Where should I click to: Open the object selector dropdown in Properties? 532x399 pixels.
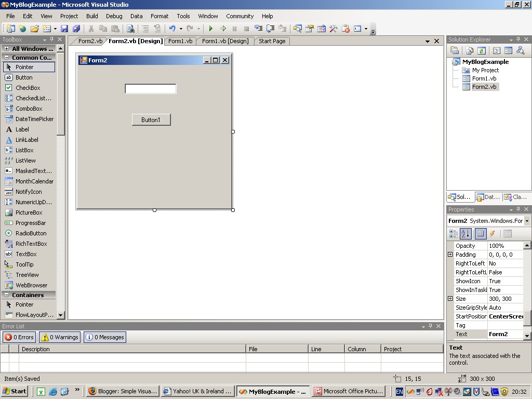(x=526, y=221)
